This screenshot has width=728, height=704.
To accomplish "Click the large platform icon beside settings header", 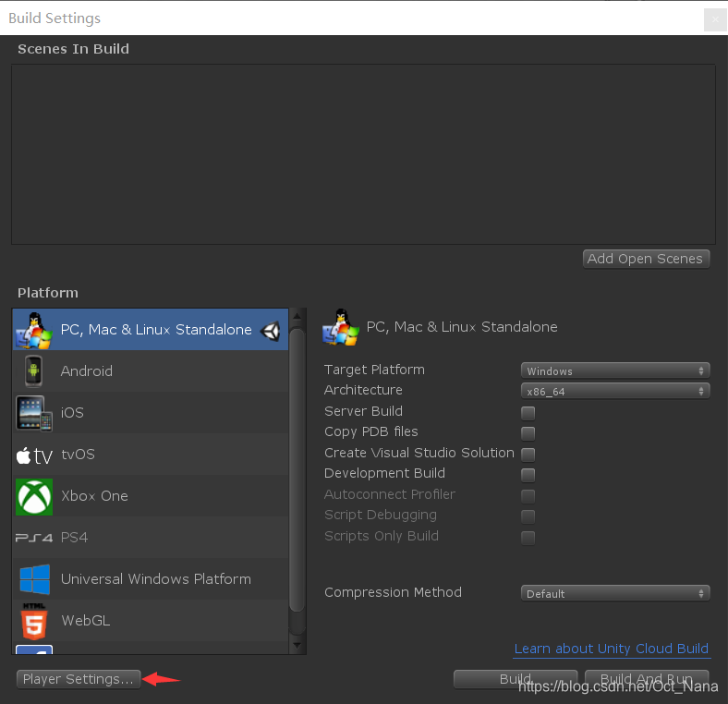I will [x=341, y=327].
